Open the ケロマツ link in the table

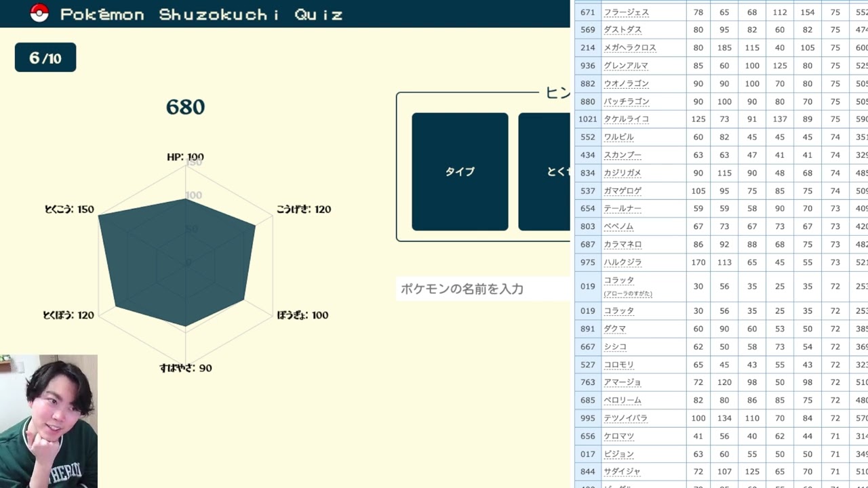pyautogui.click(x=619, y=436)
